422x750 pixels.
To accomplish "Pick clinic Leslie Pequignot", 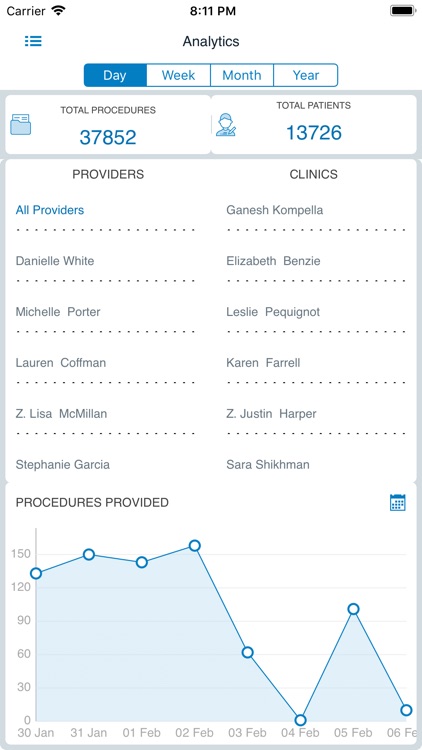I will [273, 312].
